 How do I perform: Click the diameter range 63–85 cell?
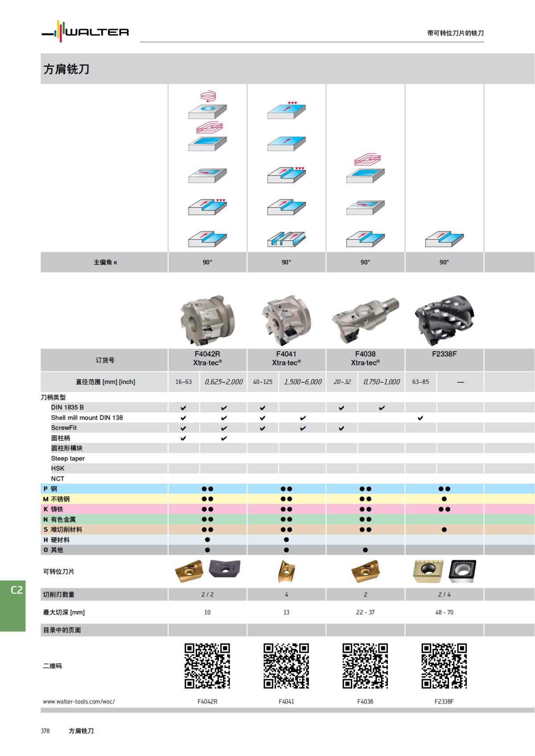pyautogui.click(x=420, y=382)
